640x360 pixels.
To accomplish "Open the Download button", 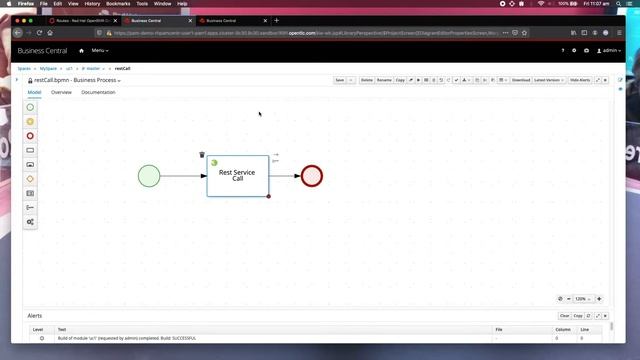I will click(521, 80).
